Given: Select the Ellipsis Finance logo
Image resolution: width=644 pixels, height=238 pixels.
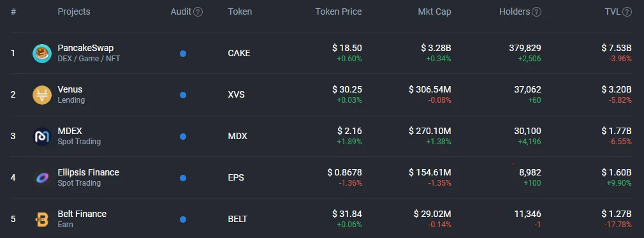Looking at the screenshot, I should (x=42, y=178).
